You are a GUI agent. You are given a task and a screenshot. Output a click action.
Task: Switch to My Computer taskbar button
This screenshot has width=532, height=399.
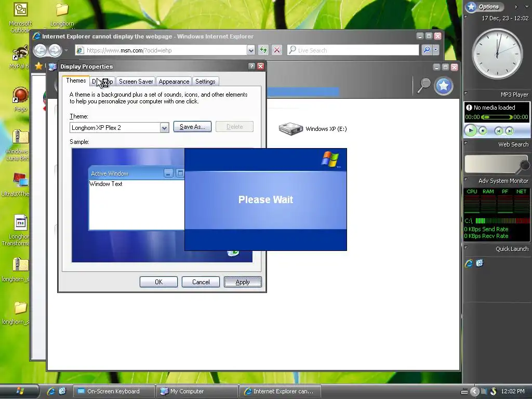click(197, 391)
